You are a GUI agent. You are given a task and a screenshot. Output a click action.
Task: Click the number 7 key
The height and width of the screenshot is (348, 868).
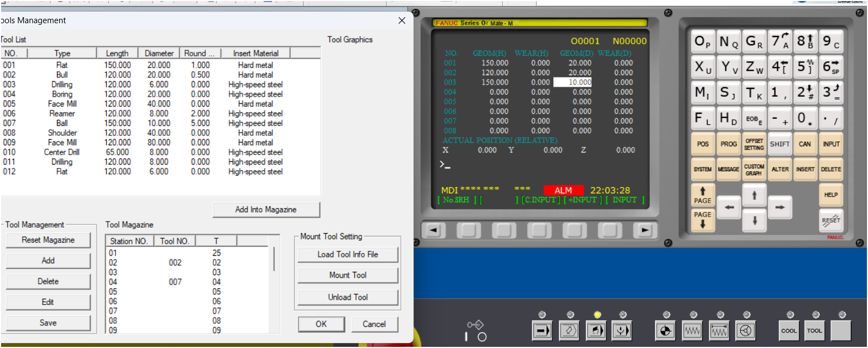coord(780,41)
